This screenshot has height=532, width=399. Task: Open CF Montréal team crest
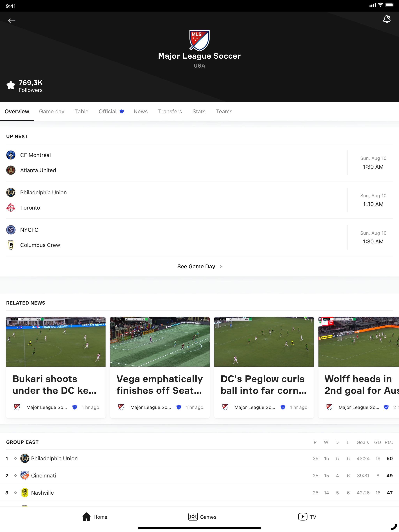[x=11, y=155]
